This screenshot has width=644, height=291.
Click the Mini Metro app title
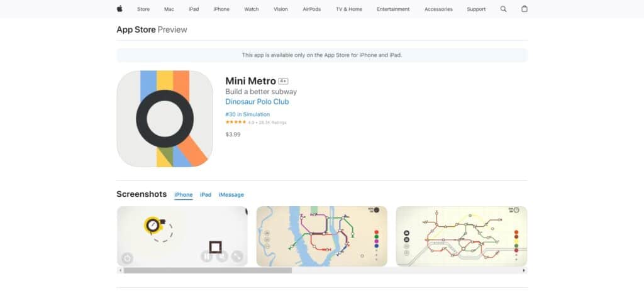pos(250,81)
